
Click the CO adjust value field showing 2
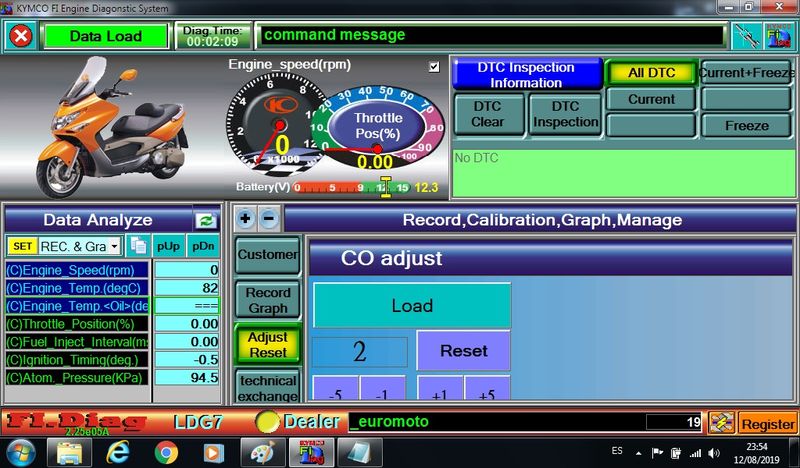360,352
